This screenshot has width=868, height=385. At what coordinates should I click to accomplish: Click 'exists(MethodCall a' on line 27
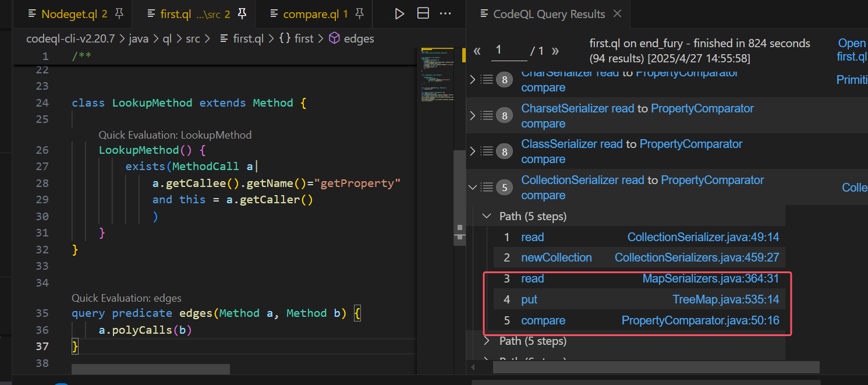189,167
